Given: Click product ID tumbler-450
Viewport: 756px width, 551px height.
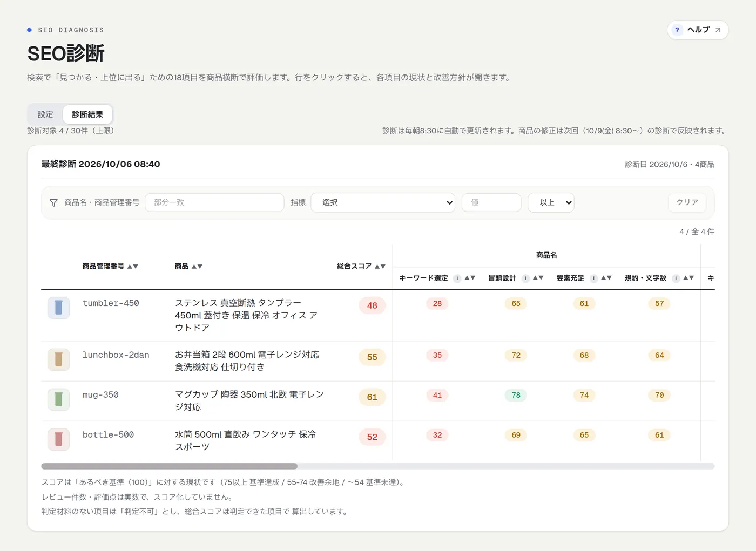Looking at the screenshot, I should click(x=111, y=303).
